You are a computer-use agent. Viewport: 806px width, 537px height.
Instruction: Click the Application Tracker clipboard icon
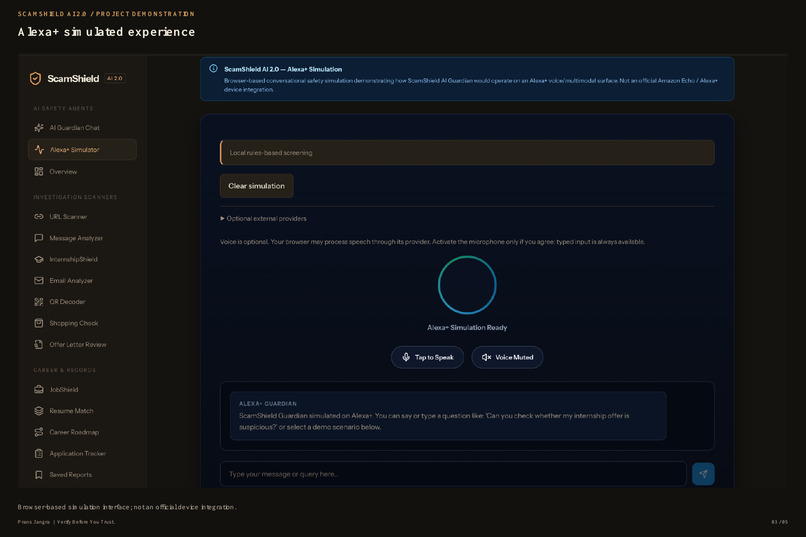pyautogui.click(x=39, y=453)
